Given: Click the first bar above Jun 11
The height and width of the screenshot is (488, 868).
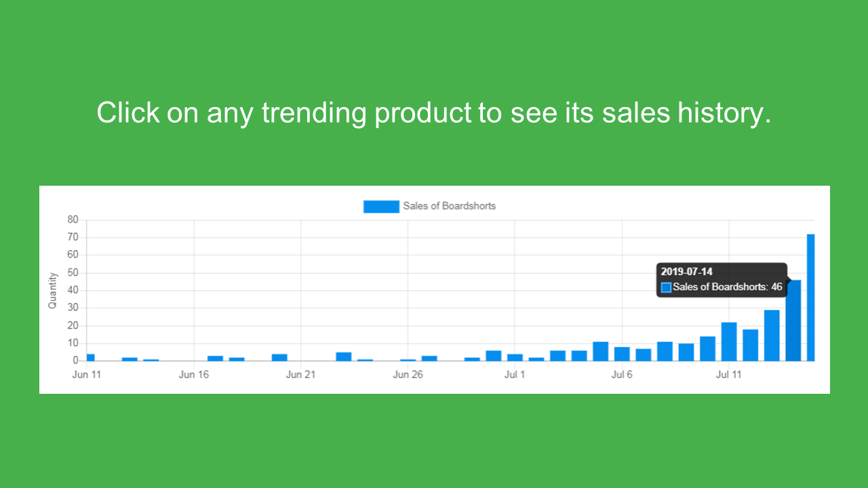Looking at the screenshot, I should pos(90,358).
